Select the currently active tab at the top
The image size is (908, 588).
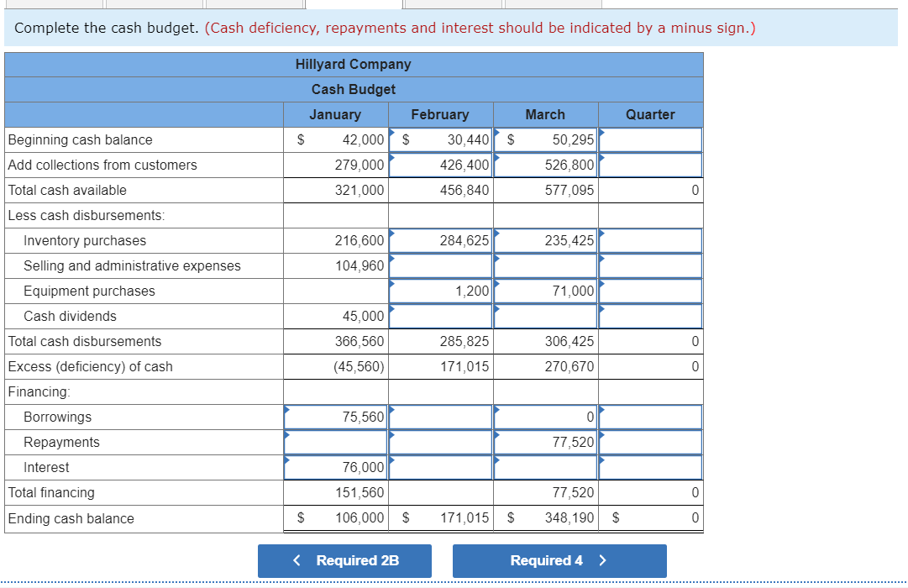tap(354, 3)
